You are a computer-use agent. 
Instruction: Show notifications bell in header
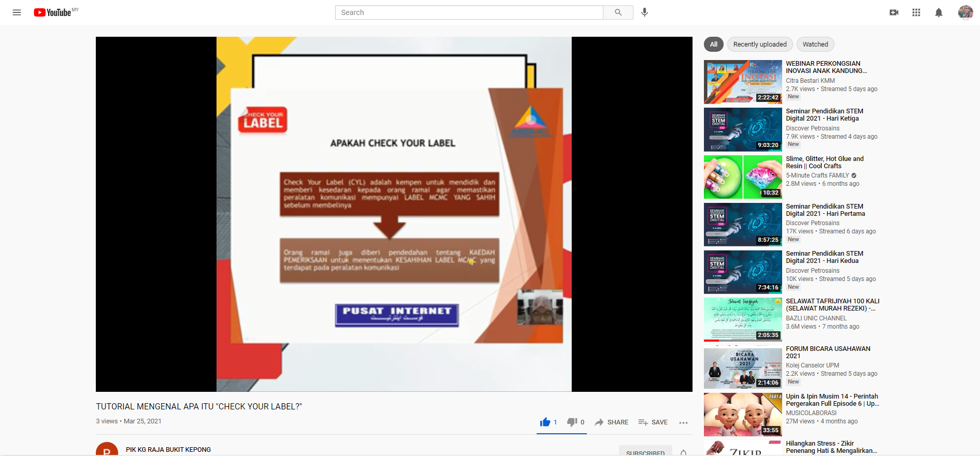939,12
